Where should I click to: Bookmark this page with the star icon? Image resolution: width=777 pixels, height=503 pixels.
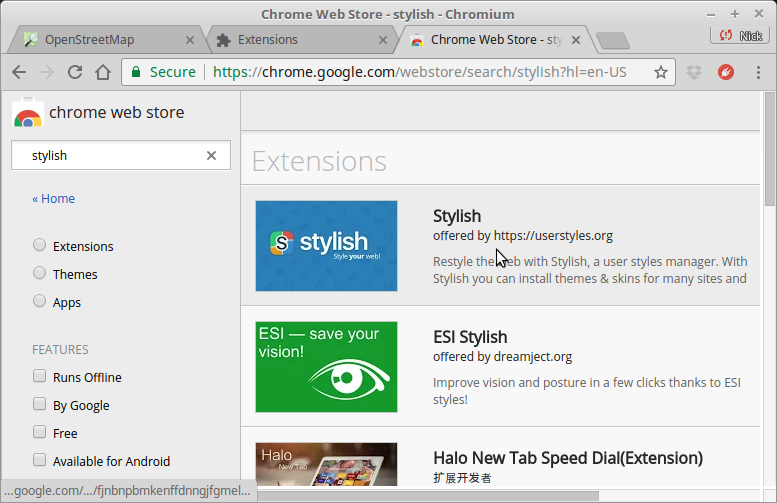tap(661, 72)
